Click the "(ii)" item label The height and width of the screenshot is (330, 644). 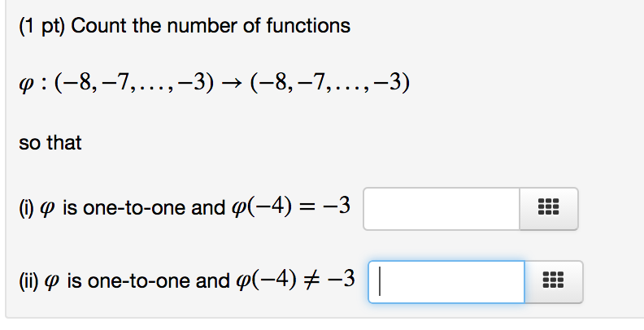(x=28, y=282)
